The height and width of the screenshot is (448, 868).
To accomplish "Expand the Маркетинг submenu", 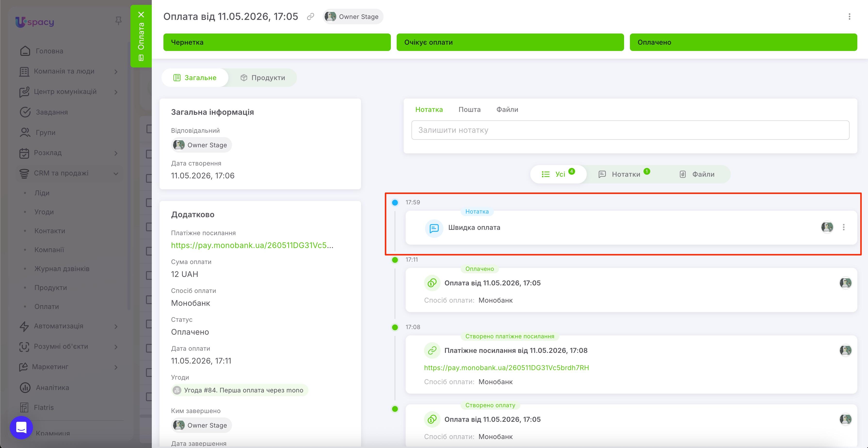I will click(116, 367).
